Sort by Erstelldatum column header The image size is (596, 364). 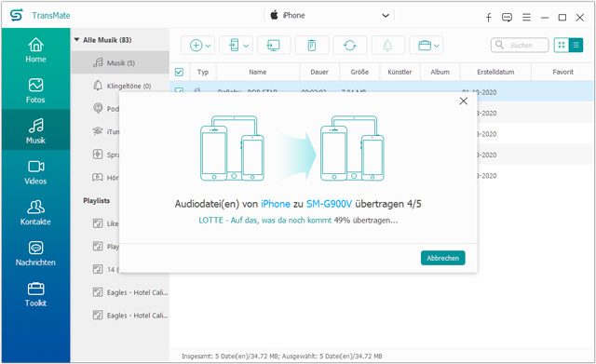point(495,72)
